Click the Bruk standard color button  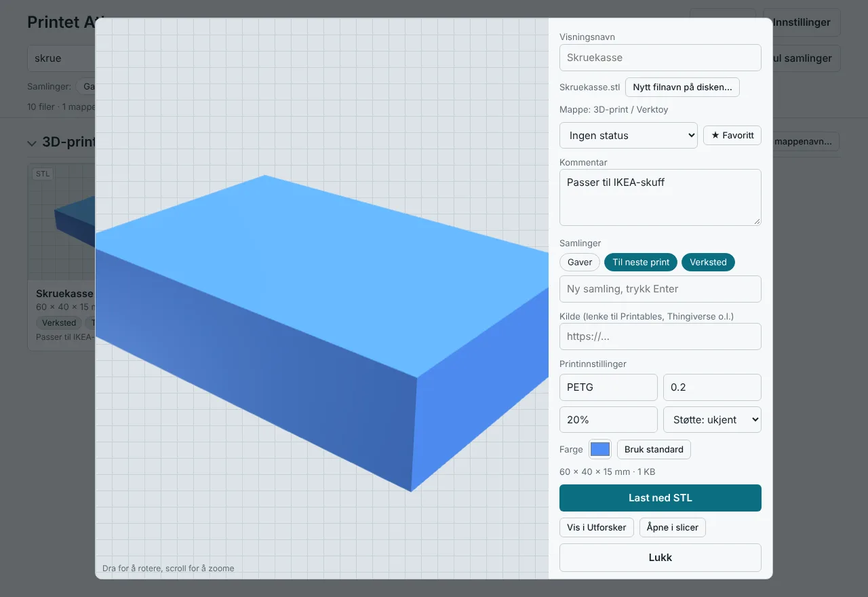tap(654, 449)
